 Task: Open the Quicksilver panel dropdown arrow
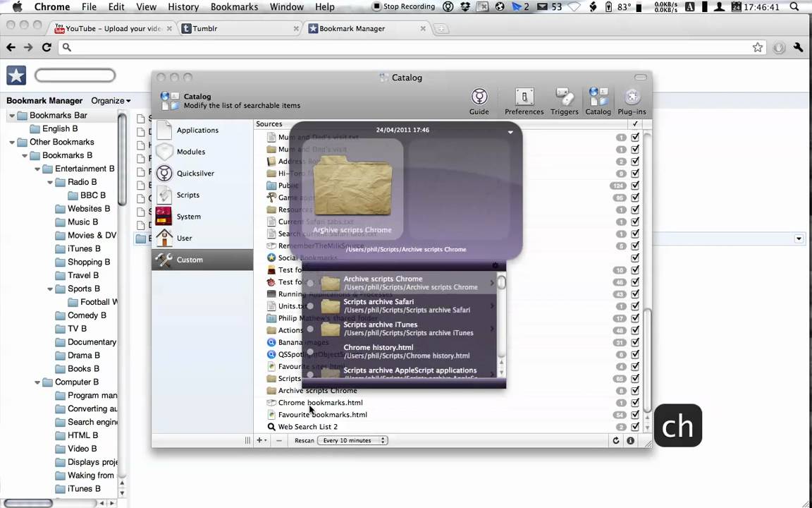tap(510, 132)
